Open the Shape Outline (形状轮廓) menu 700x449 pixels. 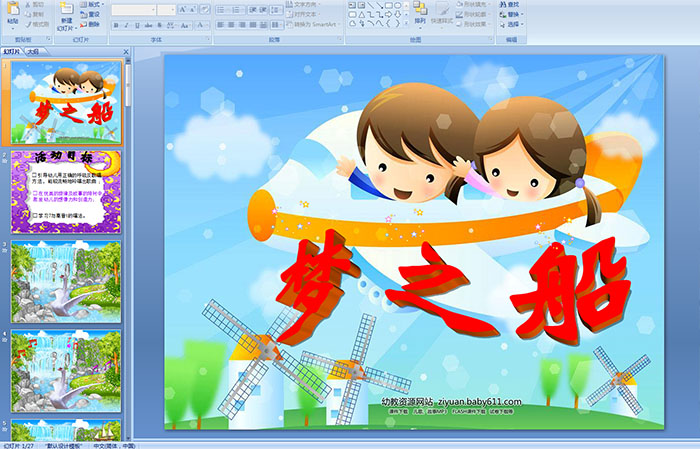(x=475, y=14)
